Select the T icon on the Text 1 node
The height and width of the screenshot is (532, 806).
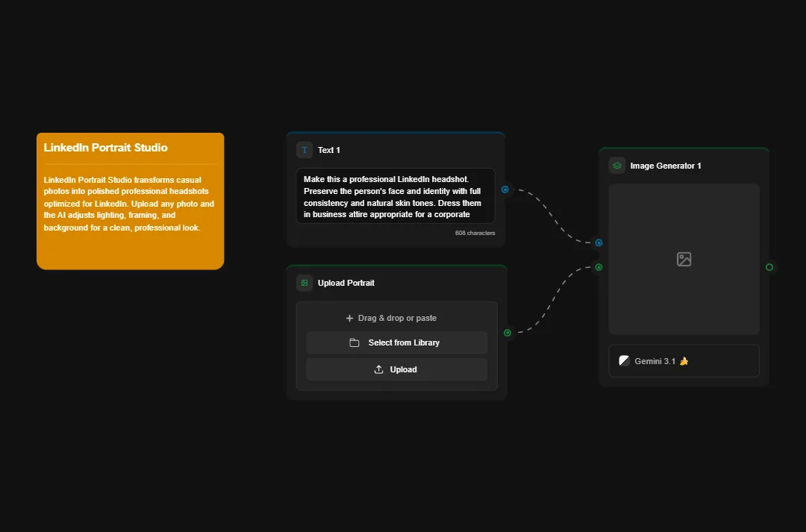point(304,149)
